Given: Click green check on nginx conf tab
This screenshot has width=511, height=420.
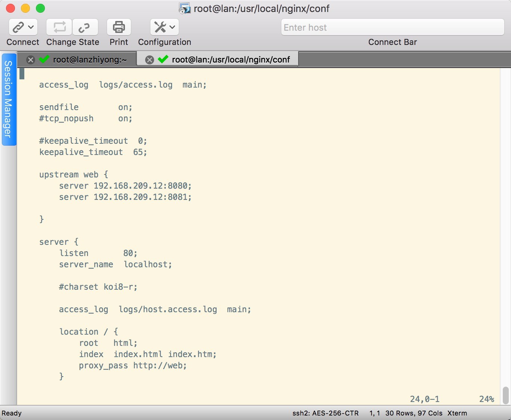Looking at the screenshot, I should (x=163, y=59).
